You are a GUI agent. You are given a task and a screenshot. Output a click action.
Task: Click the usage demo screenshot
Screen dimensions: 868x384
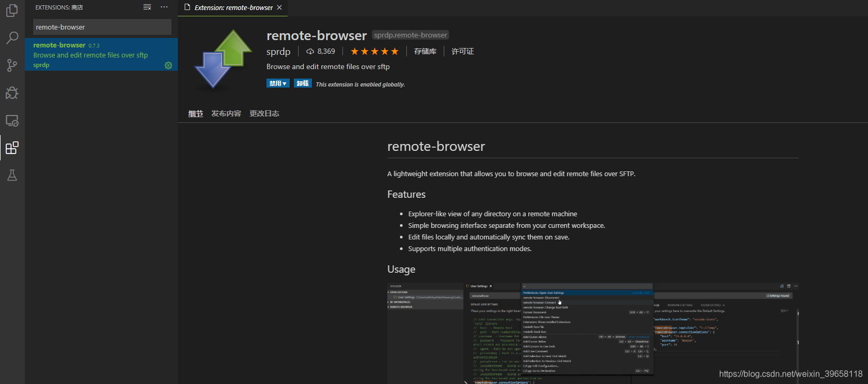pos(593,333)
